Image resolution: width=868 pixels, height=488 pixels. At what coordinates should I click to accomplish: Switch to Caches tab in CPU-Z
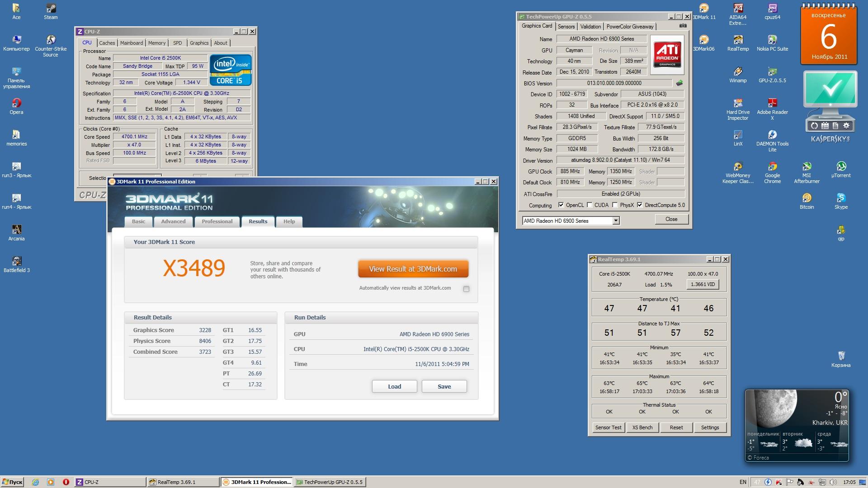click(107, 43)
